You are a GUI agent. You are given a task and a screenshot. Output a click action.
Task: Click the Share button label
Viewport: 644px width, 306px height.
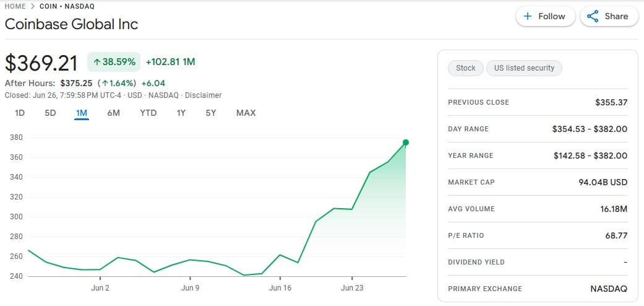click(616, 17)
